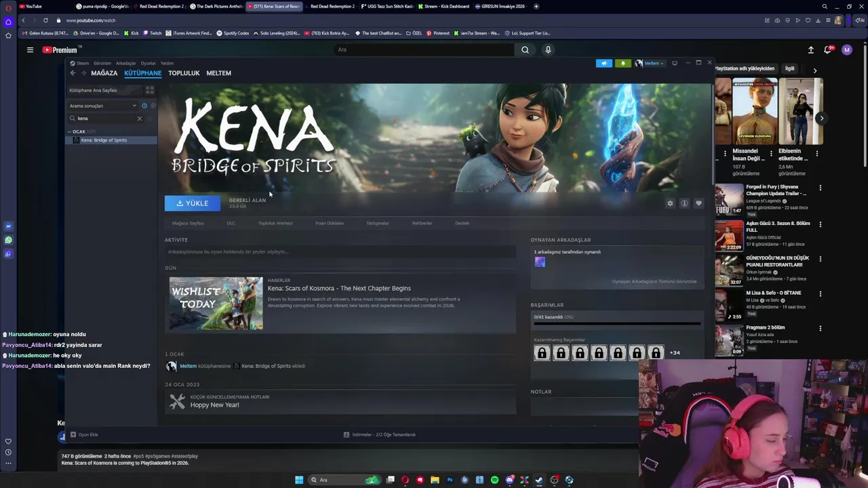Open the Görünüm menu

(102, 63)
